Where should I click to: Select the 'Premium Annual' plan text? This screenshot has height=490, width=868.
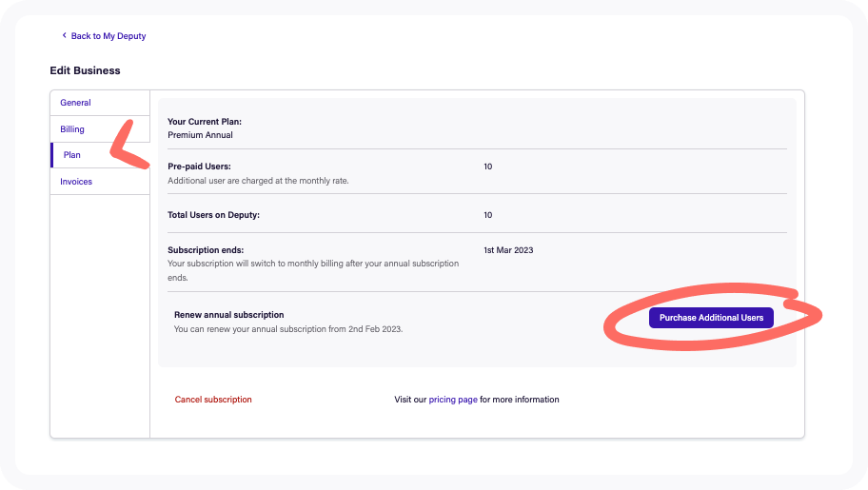[200, 135]
